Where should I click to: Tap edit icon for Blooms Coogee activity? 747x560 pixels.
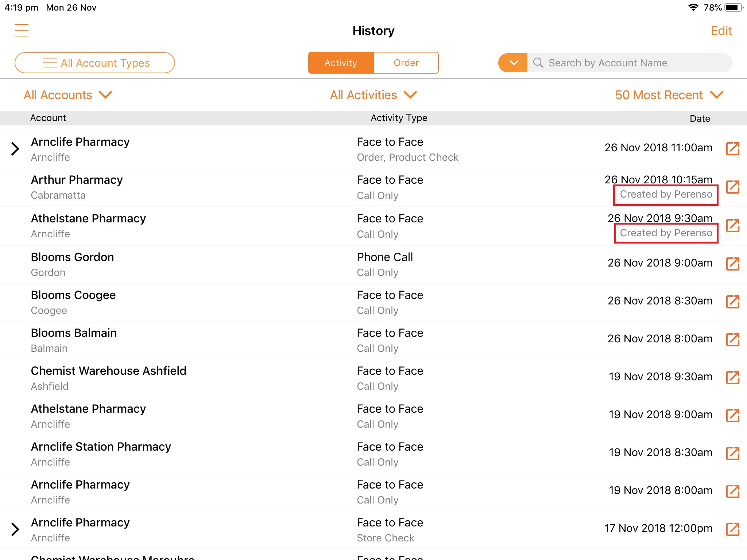click(x=732, y=302)
